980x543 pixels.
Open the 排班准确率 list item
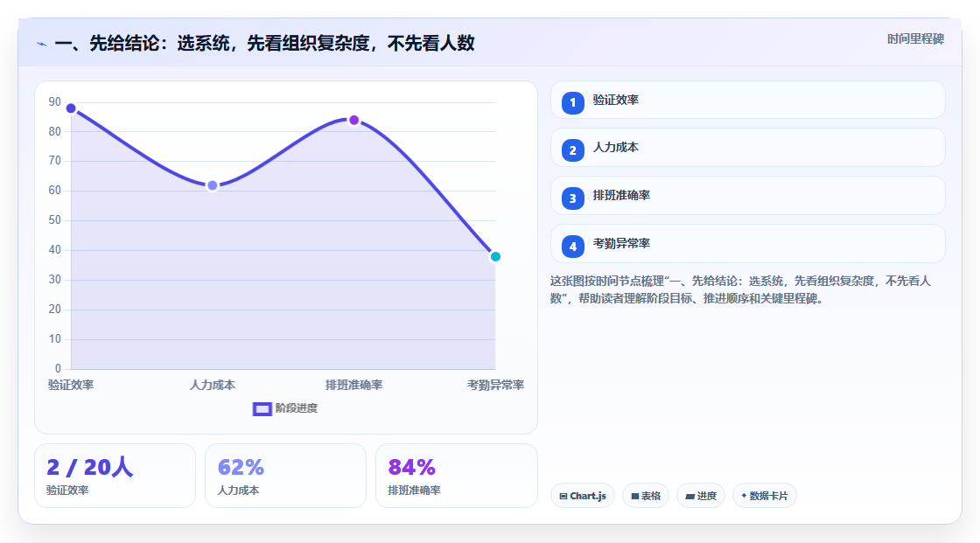tap(747, 196)
